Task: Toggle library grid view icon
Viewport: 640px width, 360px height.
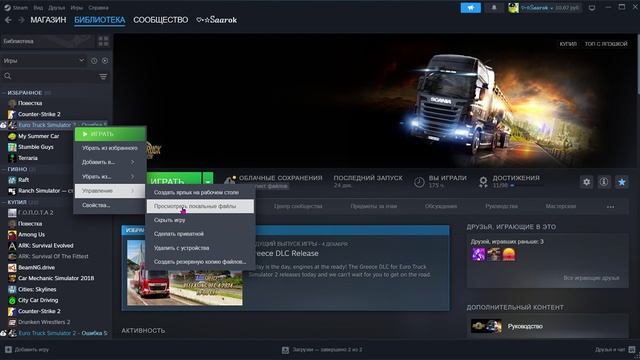Action: point(103,41)
